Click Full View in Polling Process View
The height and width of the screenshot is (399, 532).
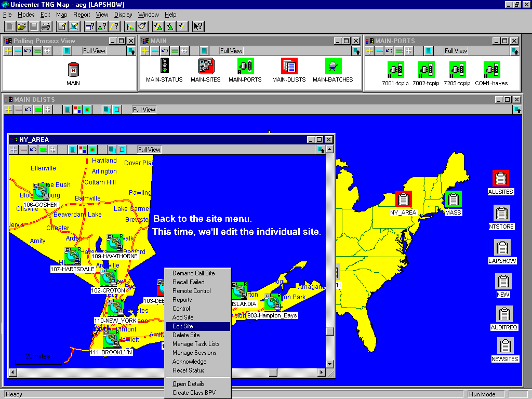pyautogui.click(x=94, y=51)
